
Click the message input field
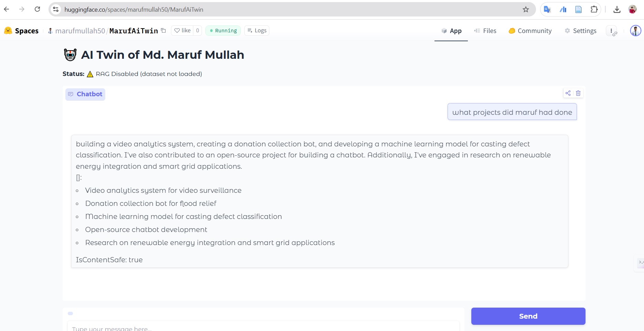point(263,328)
